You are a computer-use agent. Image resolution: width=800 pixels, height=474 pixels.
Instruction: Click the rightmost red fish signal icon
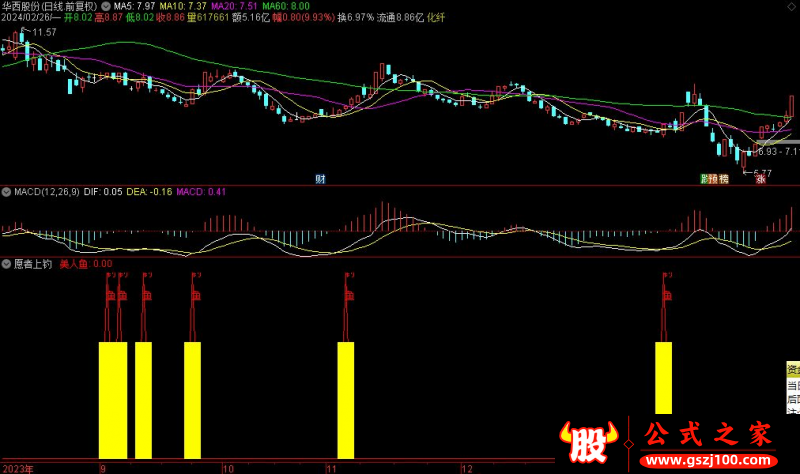pos(667,295)
